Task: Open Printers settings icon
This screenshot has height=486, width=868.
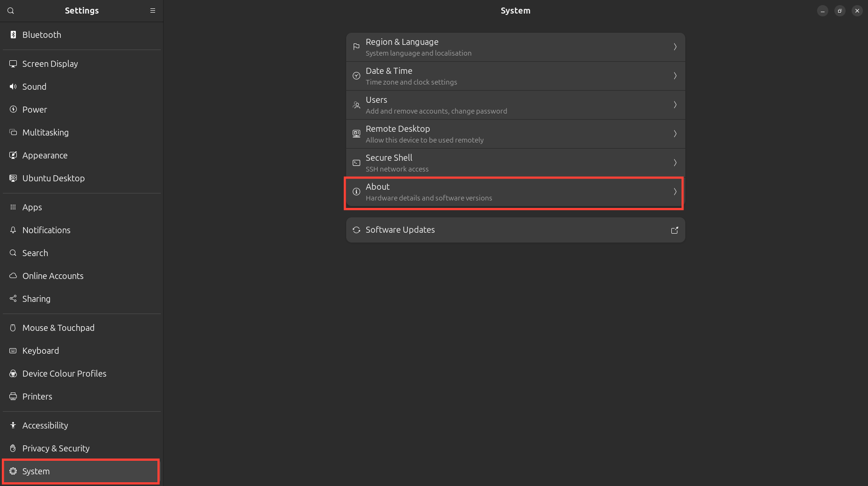Action: 13,396
